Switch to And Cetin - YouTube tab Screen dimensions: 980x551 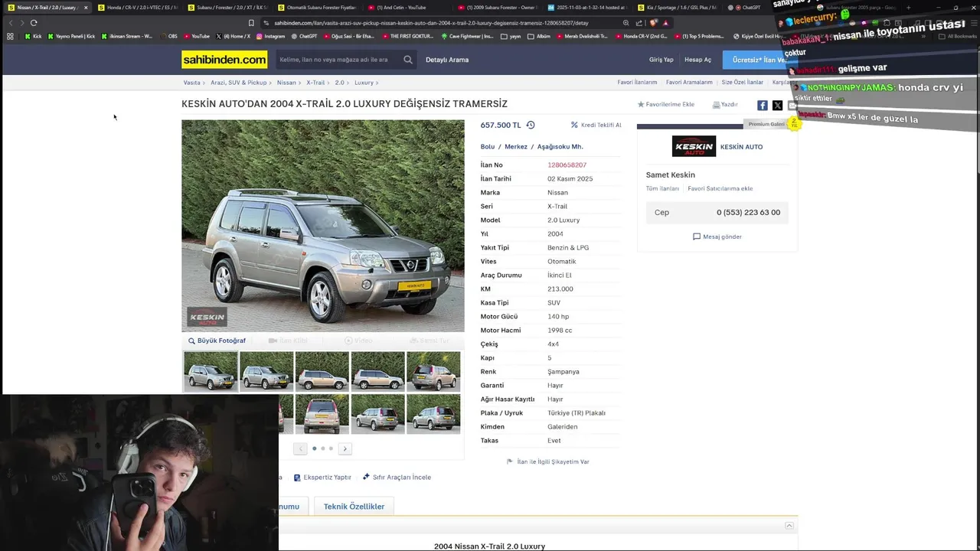coord(407,8)
